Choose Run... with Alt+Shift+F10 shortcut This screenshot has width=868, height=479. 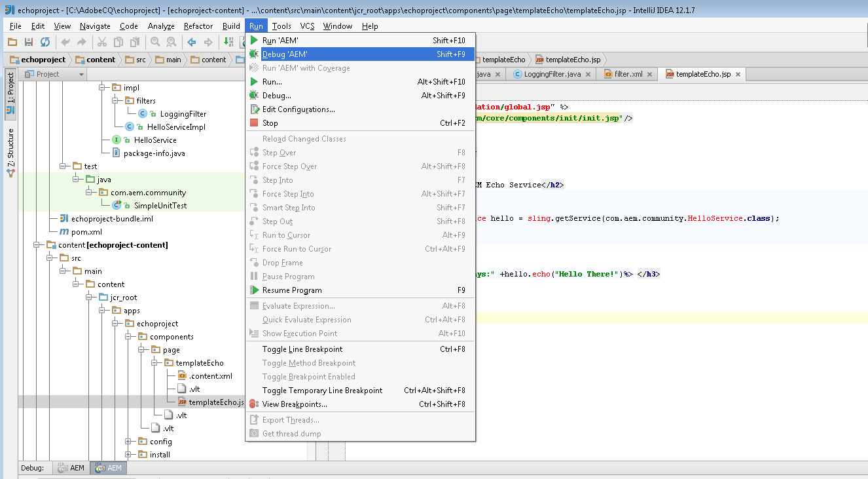pos(360,82)
